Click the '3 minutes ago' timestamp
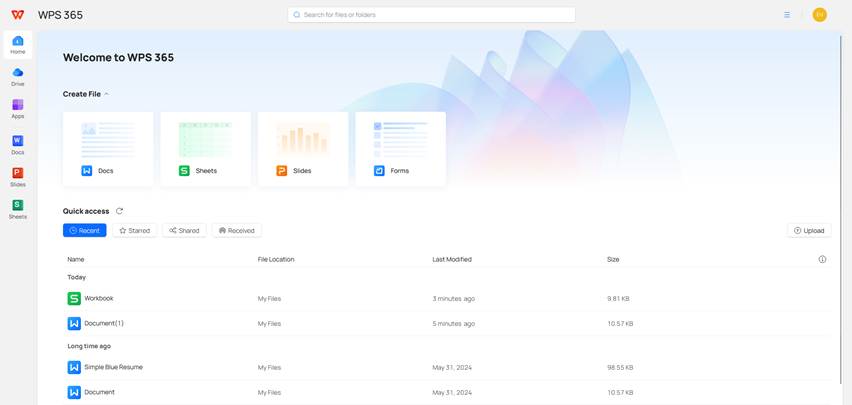 point(454,298)
